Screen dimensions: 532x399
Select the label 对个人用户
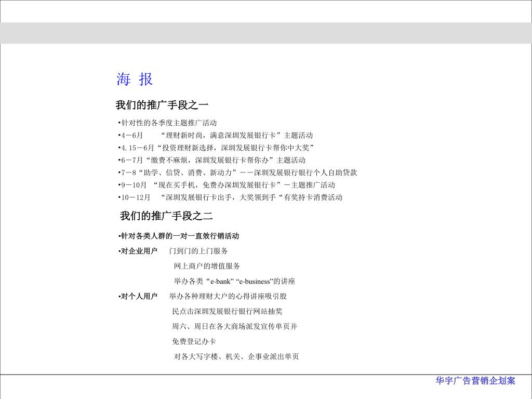point(138,296)
